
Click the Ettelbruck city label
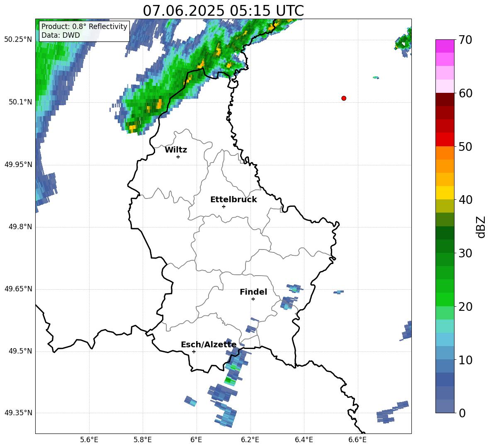[x=233, y=200]
